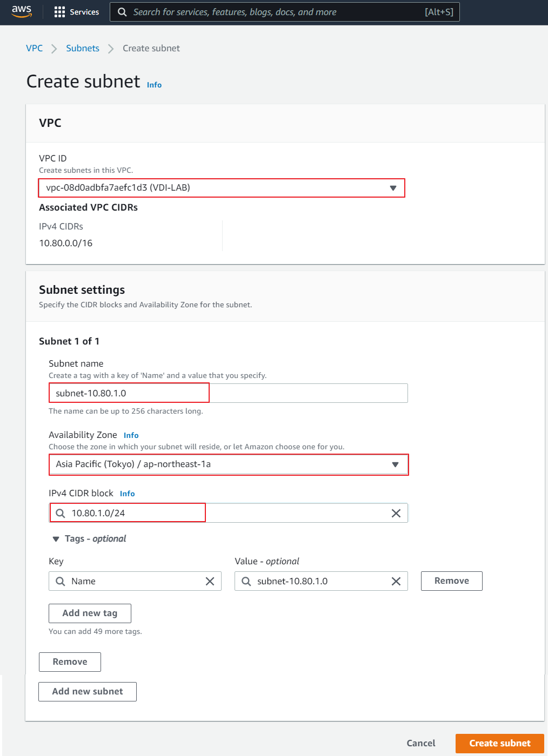The image size is (548, 756).
Task: Go to VPC breadcrumb
Action: [35, 48]
